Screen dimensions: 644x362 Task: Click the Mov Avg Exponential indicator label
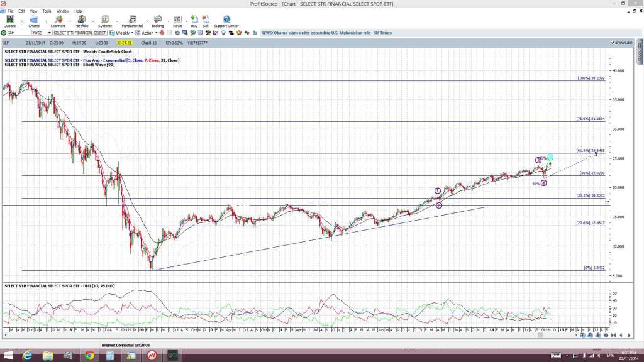click(92, 60)
